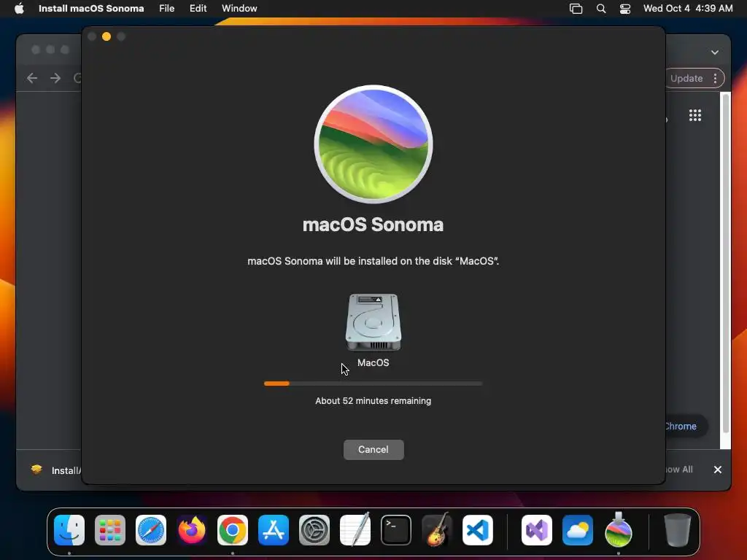Open GarageBand from the Dock
The width and height of the screenshot is (747, 560).
pyautogui.click(x=437, y=529)
